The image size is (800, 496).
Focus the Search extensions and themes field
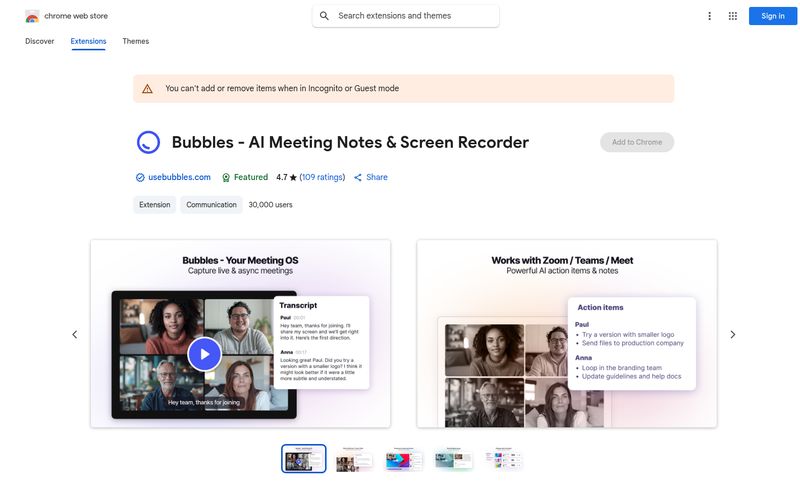[x=406, y=16]
